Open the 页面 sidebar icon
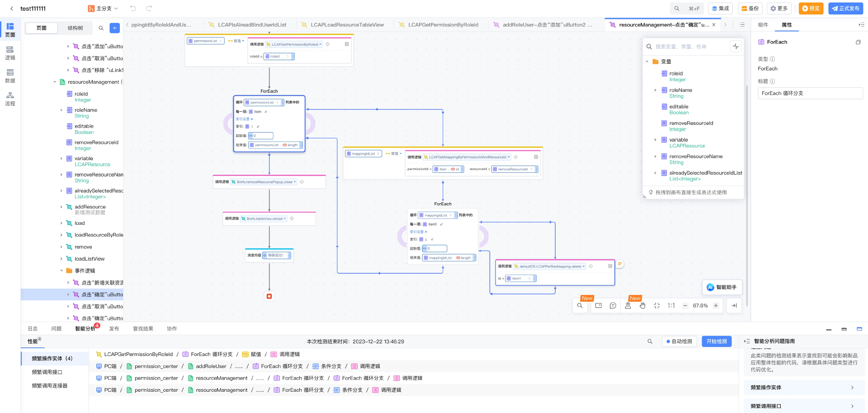Image resolution: width=868 pixels, height=413 pixels. (10, 30)
